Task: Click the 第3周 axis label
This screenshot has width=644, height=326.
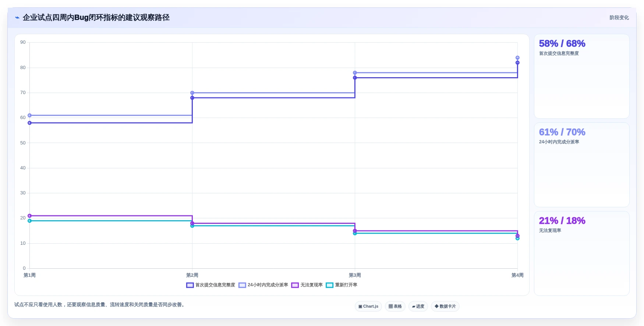Action: tap(355, 275)
